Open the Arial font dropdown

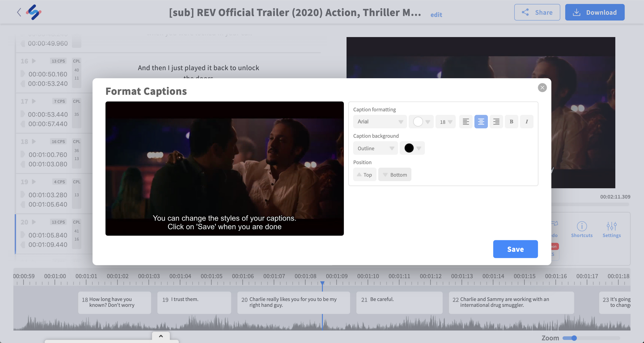380,122
